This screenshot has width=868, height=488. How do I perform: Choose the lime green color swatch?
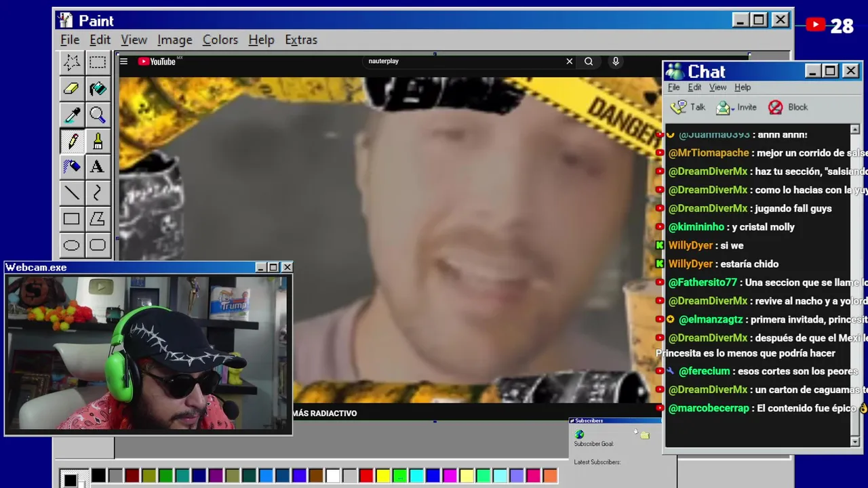399,476
